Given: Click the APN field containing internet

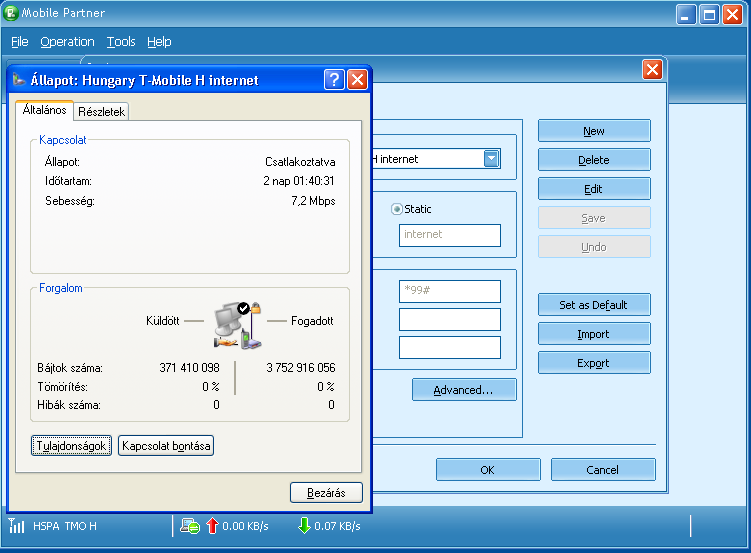Looking at the screenshot, I should click(449, 235).
